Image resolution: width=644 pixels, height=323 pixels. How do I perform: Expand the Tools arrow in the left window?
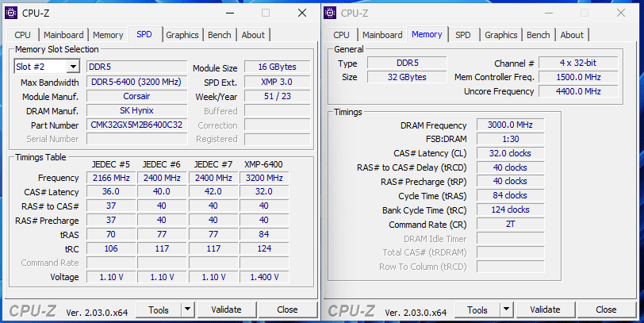(187, 310)
